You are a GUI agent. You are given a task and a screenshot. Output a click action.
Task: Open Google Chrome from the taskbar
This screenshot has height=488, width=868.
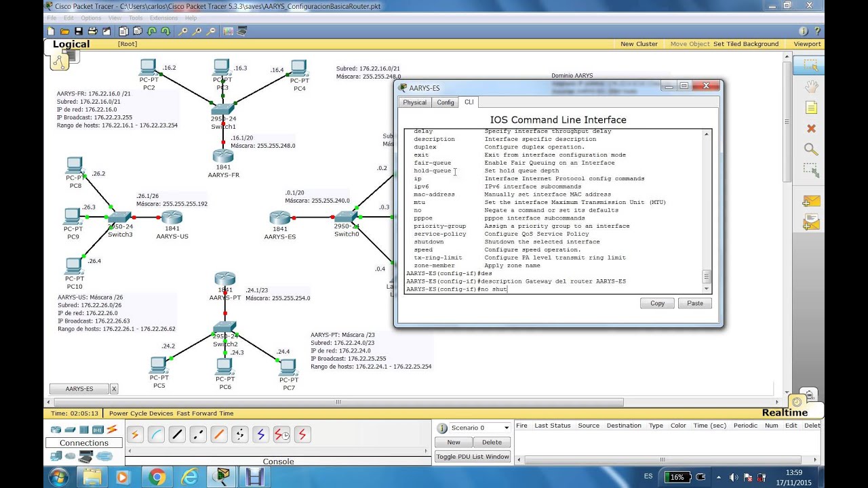[x=157, y=477]
